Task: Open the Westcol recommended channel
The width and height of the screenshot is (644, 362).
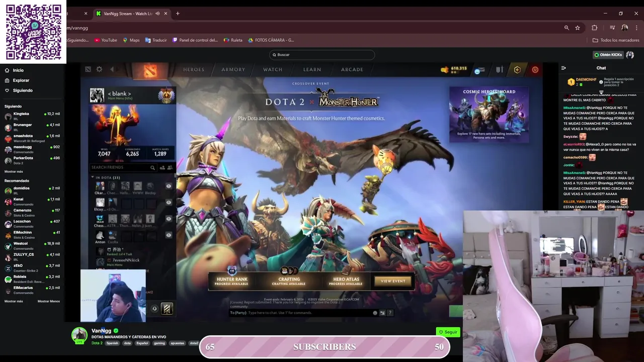Action: point(32,246)
